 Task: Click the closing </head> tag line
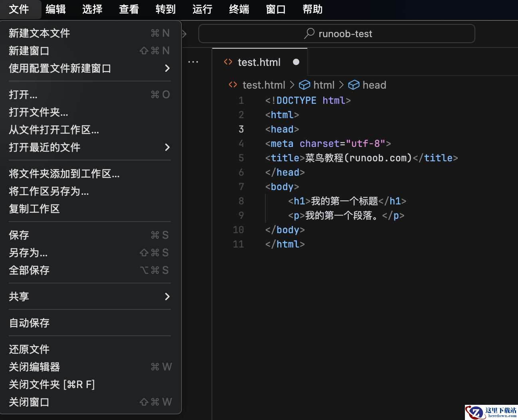point(285,172)
